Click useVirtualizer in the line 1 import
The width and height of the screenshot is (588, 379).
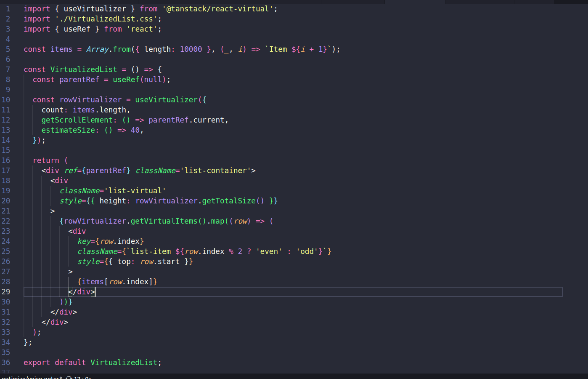tap(95, 9)
